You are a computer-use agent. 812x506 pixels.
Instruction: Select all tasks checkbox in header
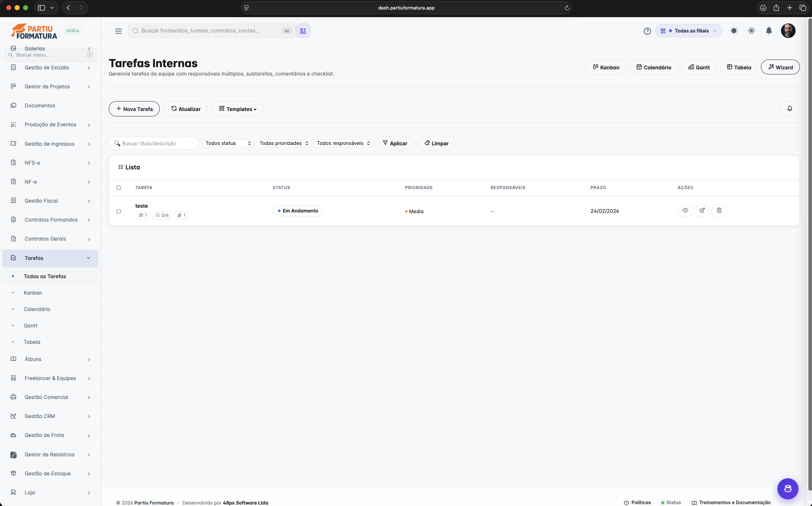click(x=119, y=188)
